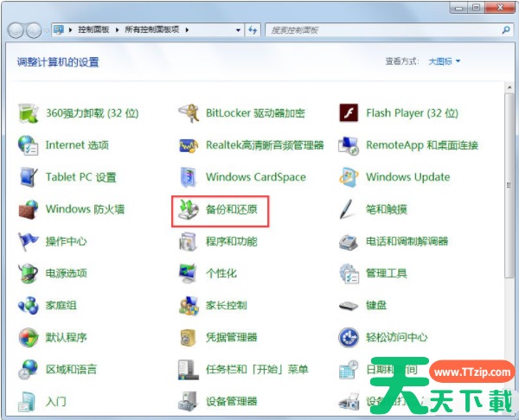Click the 操作中心 flag icon
The image size is (519, 420).
(x=29, y=241)
